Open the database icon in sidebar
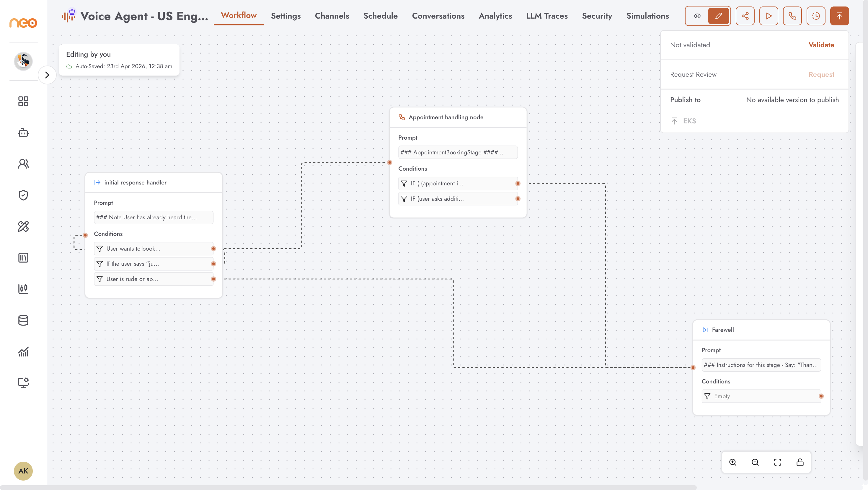868x490 pixels. coord(23,321)
